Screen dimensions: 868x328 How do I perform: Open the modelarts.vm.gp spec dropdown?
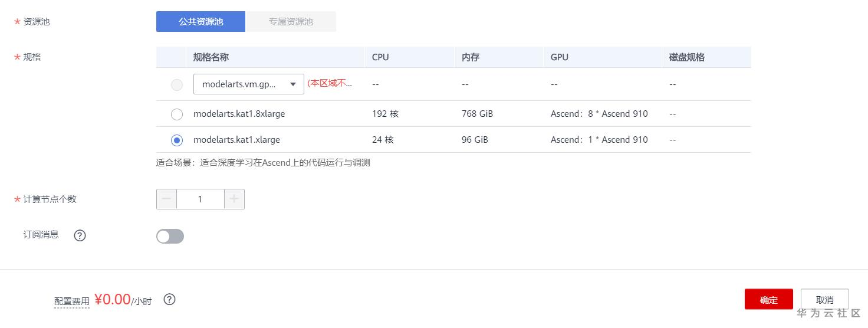point(248,84)
